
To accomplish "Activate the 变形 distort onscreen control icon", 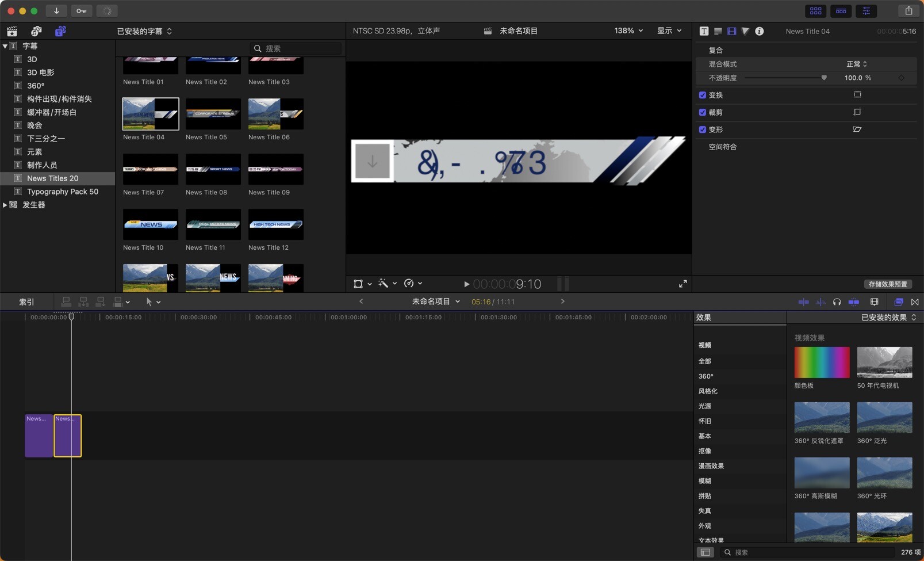I will coord(857,129).
